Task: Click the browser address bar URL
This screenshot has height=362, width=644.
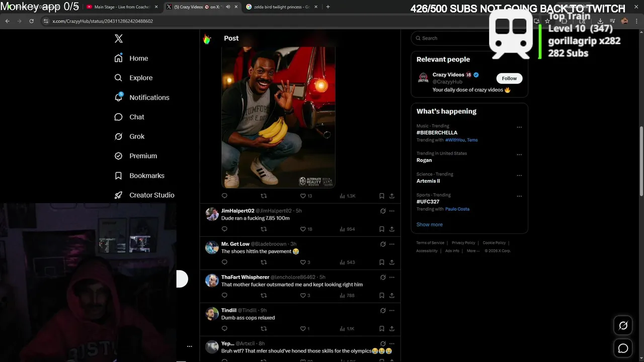Action: pyautogui.click(x=103, y=21)
